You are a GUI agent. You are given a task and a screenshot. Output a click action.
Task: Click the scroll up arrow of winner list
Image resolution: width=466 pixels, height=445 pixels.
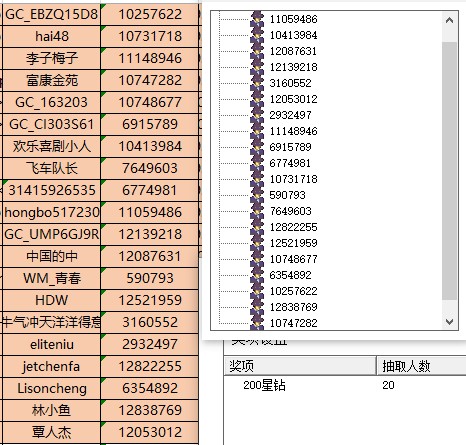pyautogui.click(x=449, y=20)
